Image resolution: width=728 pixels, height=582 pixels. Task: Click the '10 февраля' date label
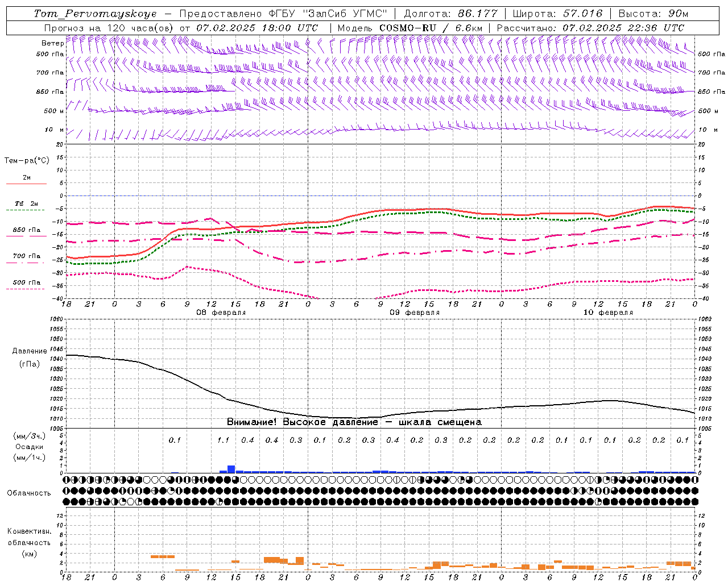(608, 313)
